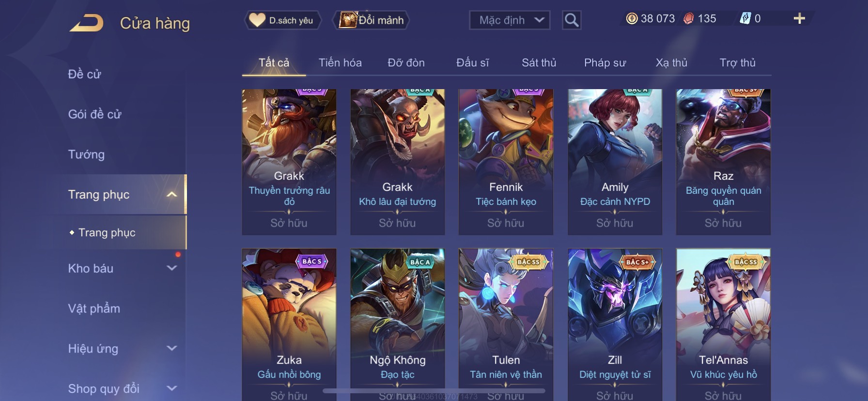This screenshot has height=401, width=868.
Task: Tap the plus icon to add currency
Action: coord(799,18)
